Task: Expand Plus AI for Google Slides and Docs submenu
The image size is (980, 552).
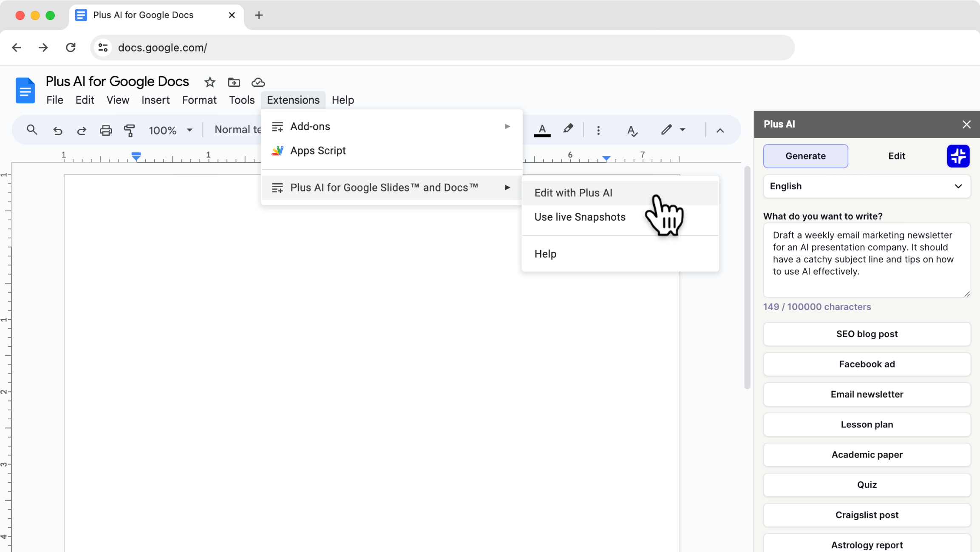Action: pos(391,188)
